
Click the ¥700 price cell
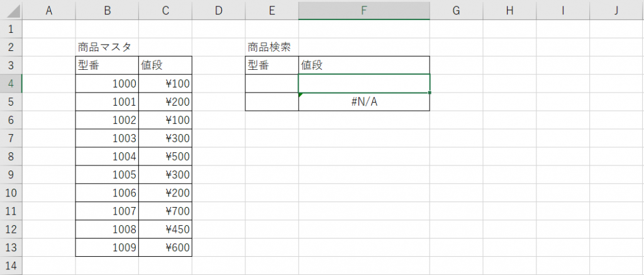[x=165, y=211]
